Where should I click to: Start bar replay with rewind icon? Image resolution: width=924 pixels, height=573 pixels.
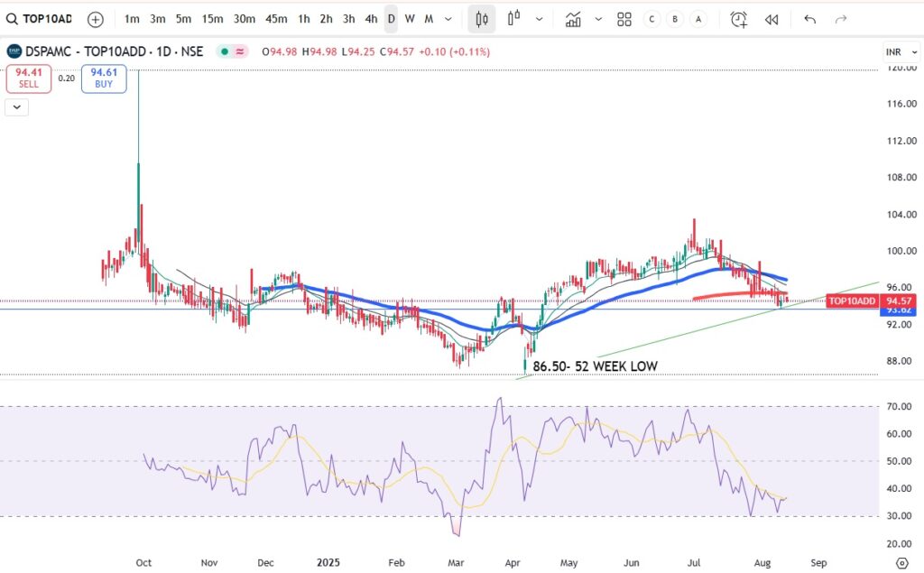pyautogui.click(x=772, y=19)
